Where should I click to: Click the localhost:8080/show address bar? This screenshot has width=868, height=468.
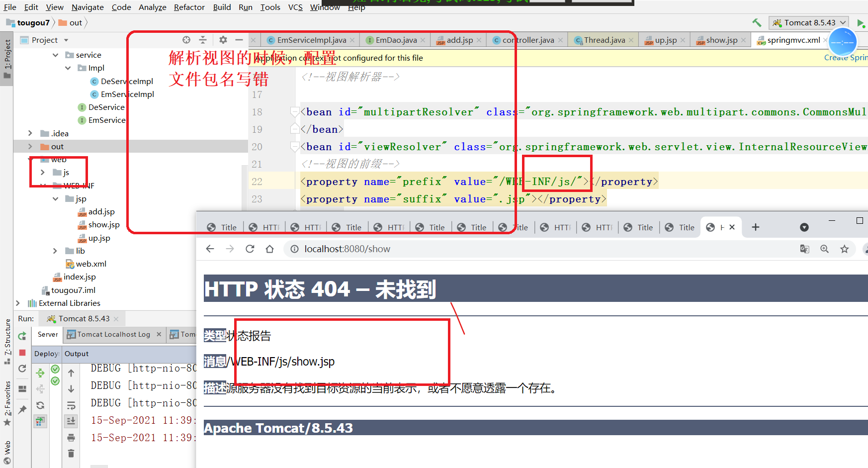pyautogui.click(x=539, y=249)
